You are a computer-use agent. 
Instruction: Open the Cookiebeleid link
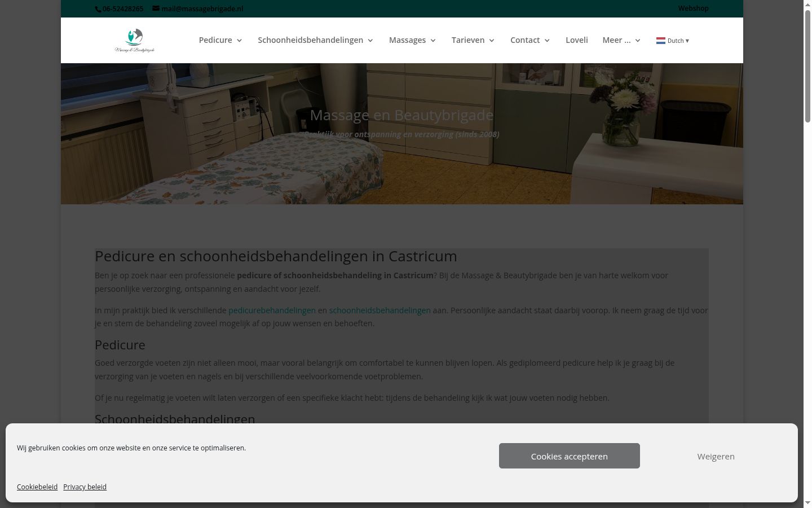[x=37, y=487]
